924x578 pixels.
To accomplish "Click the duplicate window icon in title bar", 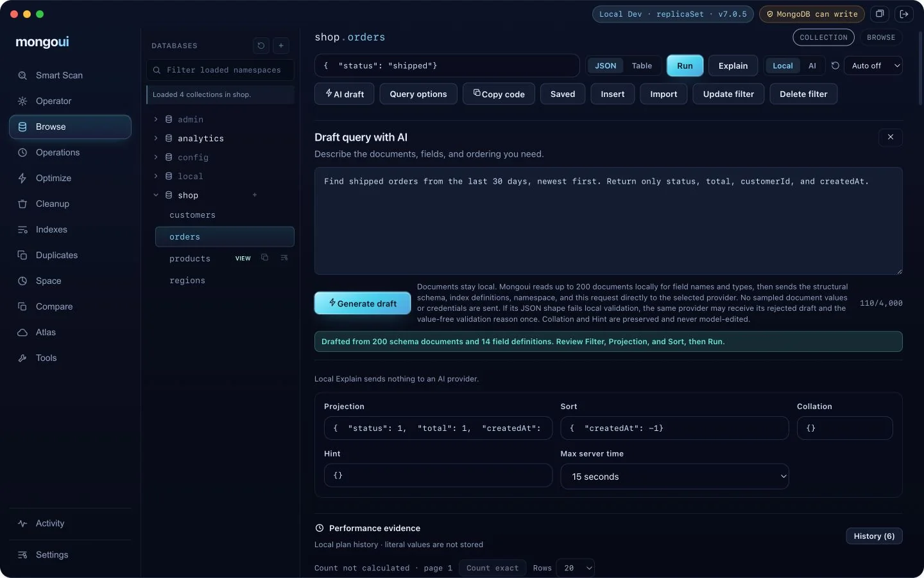I will click(880, 14).
